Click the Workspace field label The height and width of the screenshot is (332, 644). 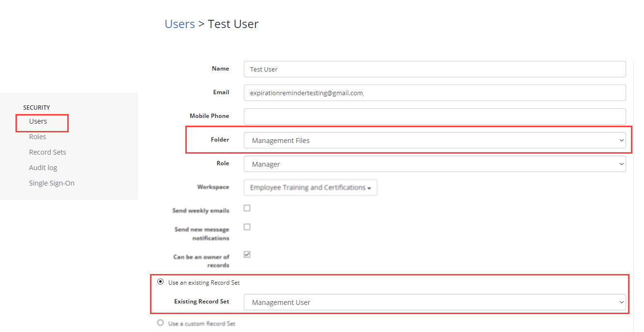click(x=213, y=187)
